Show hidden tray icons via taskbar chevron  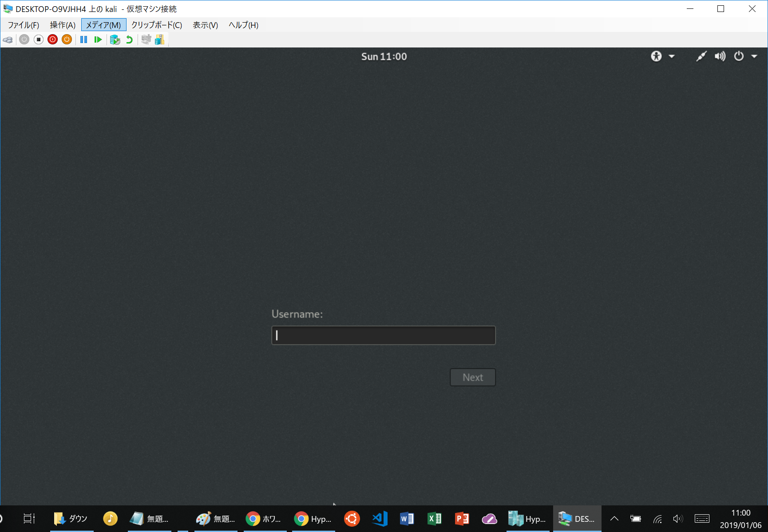pyautogui.click(x=614, y=519)
